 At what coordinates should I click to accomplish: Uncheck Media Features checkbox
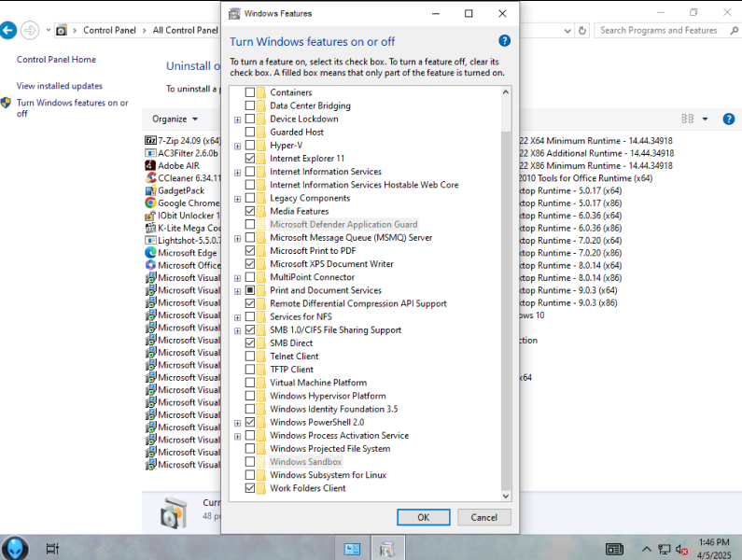[x=250, y=211]
